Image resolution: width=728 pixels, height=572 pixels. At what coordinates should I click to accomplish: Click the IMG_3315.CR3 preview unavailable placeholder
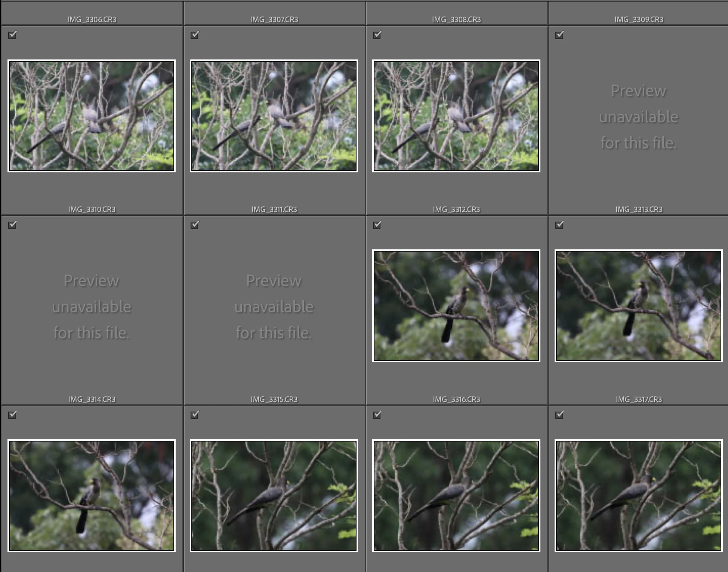pos(274,307)
